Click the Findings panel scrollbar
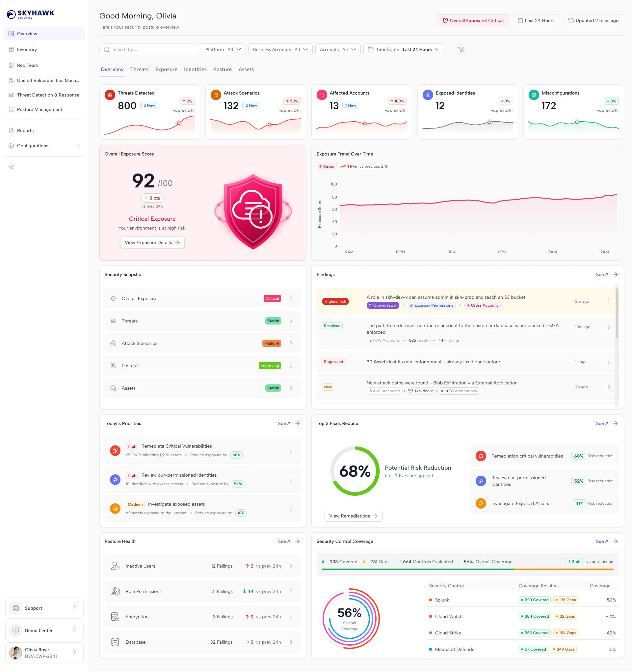632x672 pixels. pyautogui.click(x=617, y=313)
